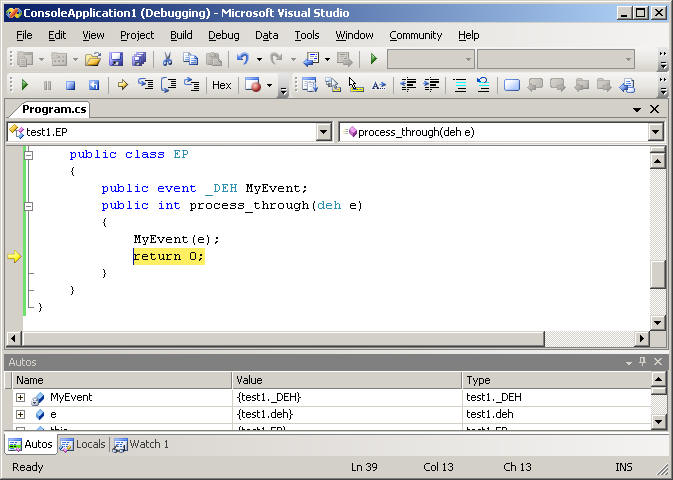Open the process_through member dropdown
The width and height of the screenshot is (673, 480).
[655, 132]
